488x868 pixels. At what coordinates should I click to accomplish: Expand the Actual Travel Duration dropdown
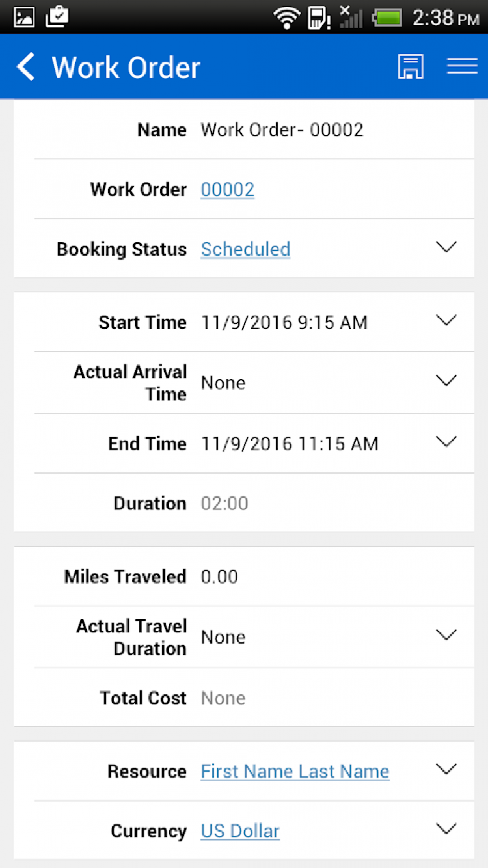(x=446, y=635)
